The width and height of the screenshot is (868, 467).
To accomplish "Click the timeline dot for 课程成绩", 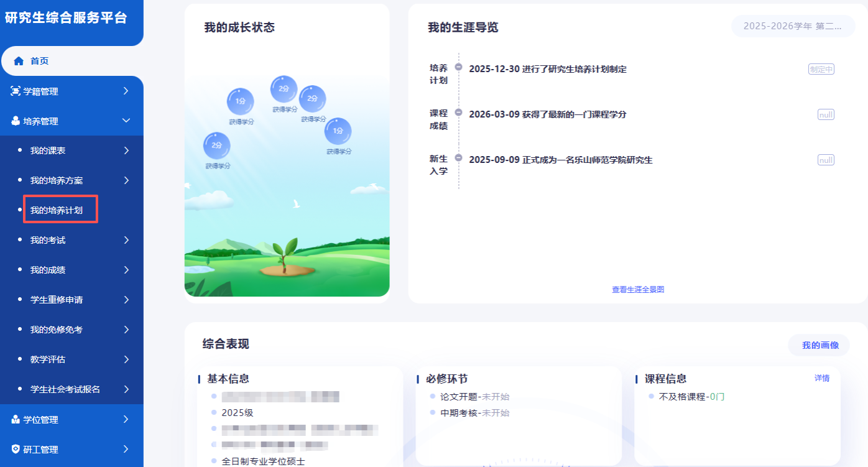I will pyautogui.click(x=459, y=113).
